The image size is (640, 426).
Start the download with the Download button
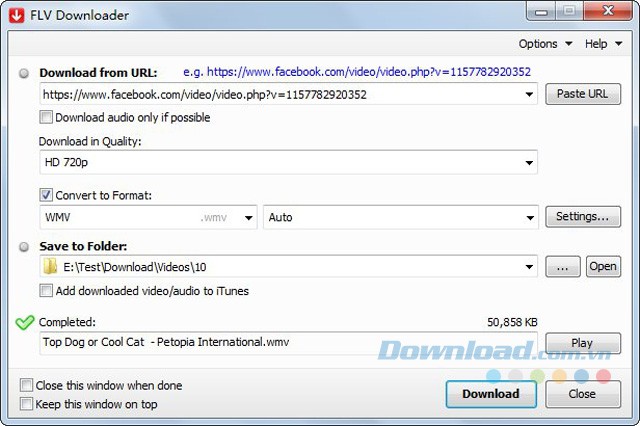pyautogui.click(x=491, y=394)
